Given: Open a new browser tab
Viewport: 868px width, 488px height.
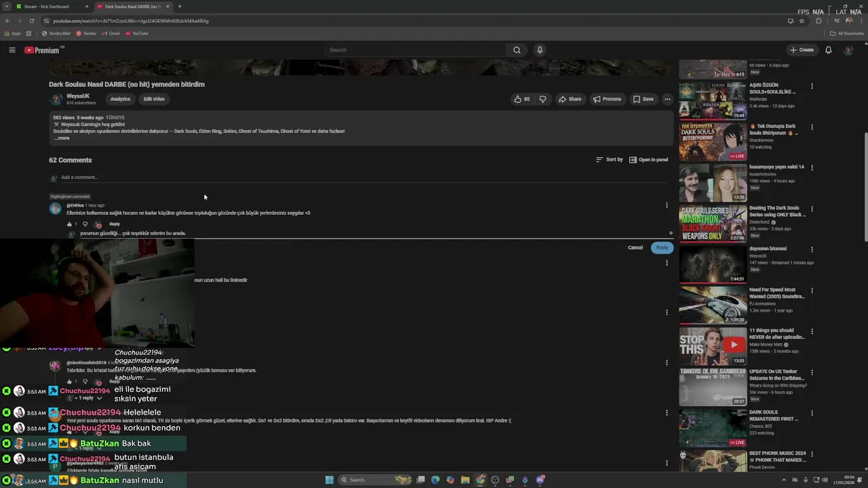Looking at the screenshot, I should [180, 6].
